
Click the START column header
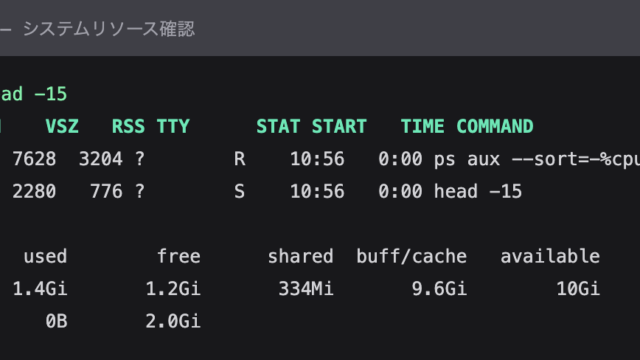click(x=339, y=126)
